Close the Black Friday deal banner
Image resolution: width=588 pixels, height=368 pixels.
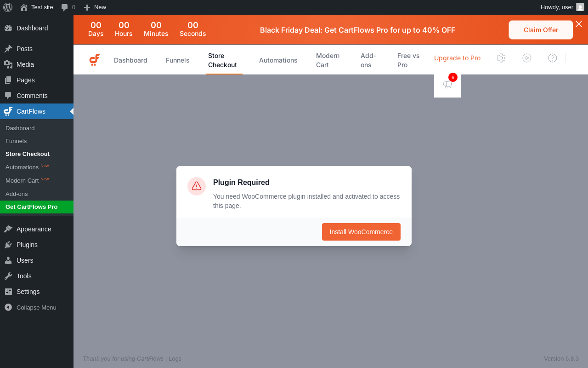click(579, 24)
